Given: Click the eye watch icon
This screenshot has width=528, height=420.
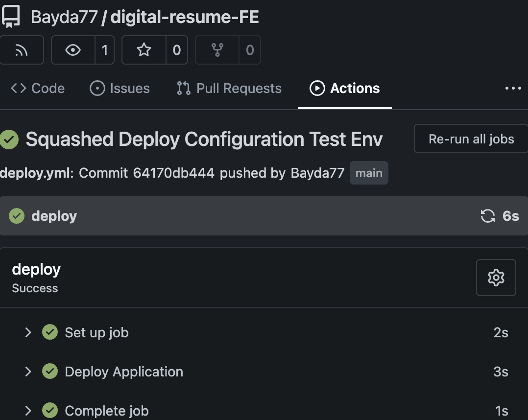Looking at the screenshot, I should tap(73, 50).
